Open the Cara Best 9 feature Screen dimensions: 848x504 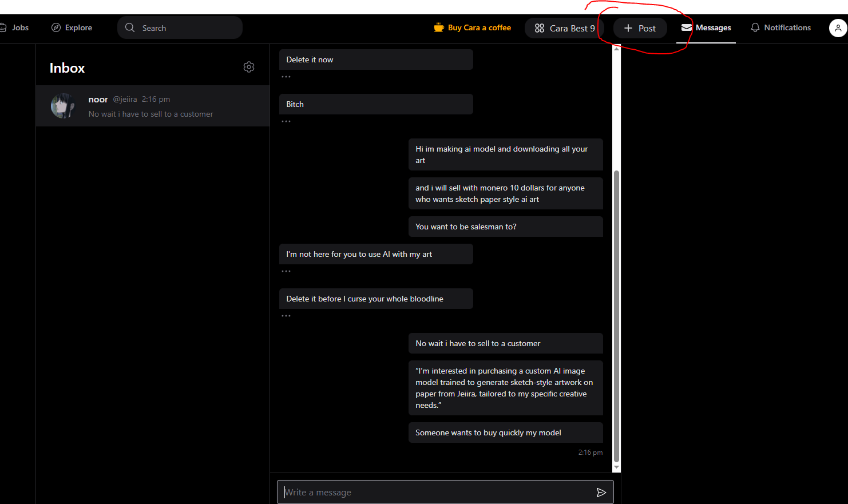(x=565, y=28)
